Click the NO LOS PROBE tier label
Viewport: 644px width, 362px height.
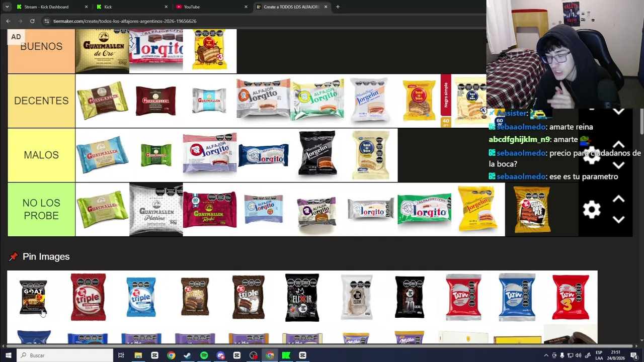pos(41,209)
